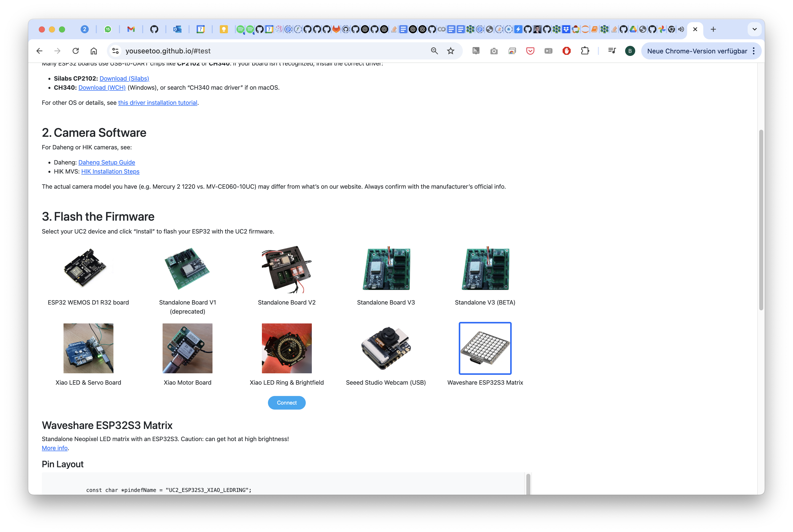Select the Seeed Studio Webcam image
The image size is (793, 532).
coord(386,348)
